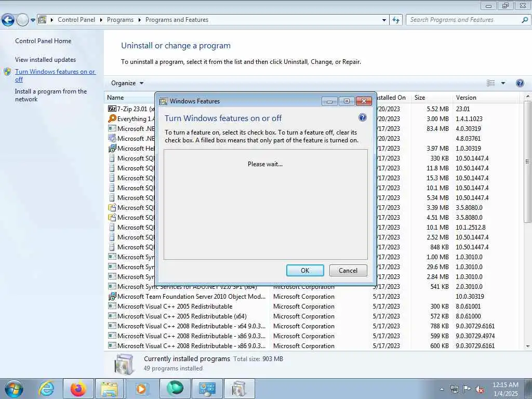Sort by the Name column header
Viewport: 532px width, 399px height.
point(115,97)
